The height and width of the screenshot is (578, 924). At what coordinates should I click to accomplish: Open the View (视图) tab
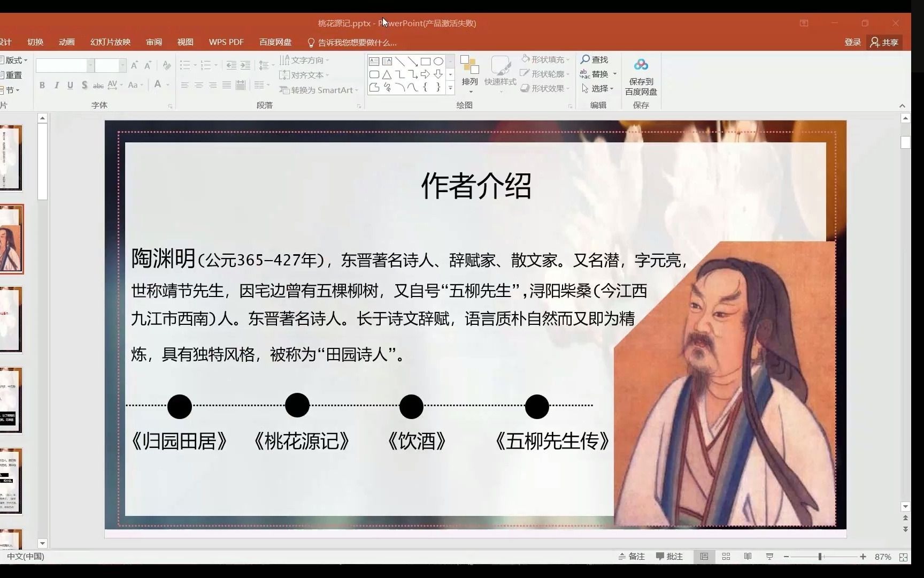(186, 42)
